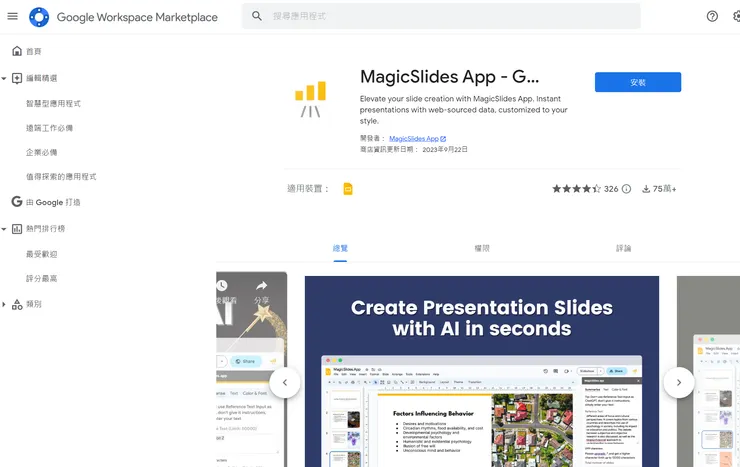
Task: Click the 326 ratings count
Action: [x=611, y=189]
